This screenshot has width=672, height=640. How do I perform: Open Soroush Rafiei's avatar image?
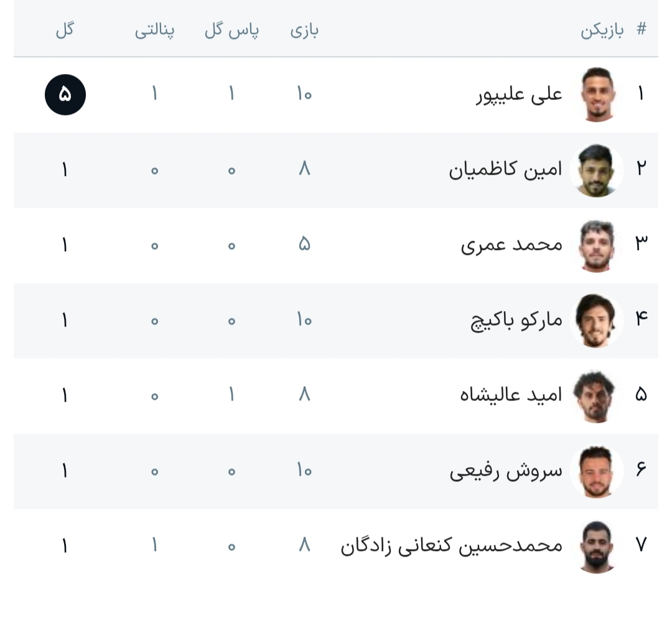(596, 471)
